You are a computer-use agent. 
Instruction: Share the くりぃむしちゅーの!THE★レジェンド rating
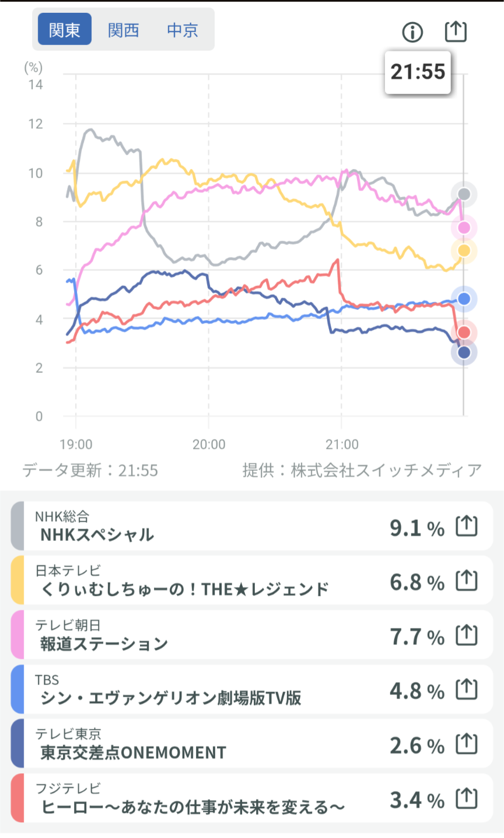[466, 581]
